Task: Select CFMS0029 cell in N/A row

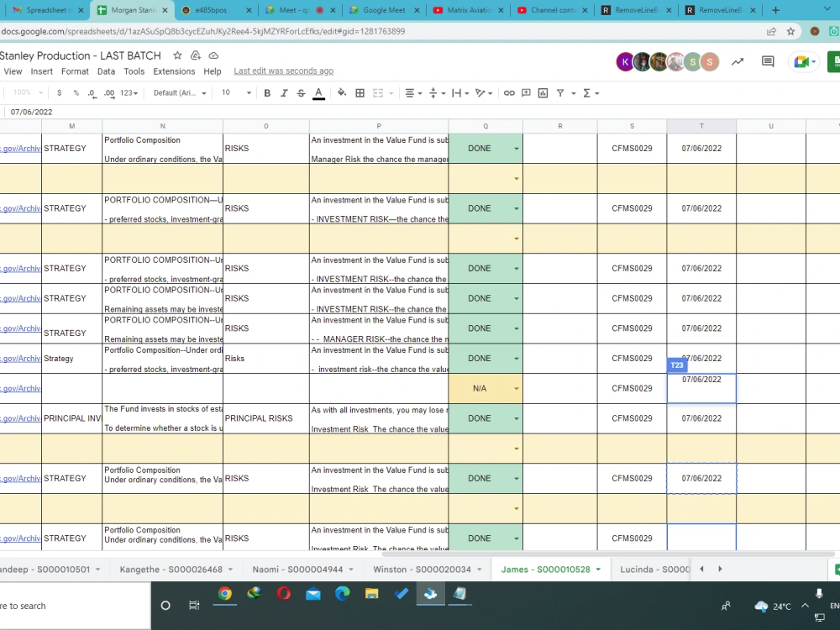Action: (x=633, y=388)
